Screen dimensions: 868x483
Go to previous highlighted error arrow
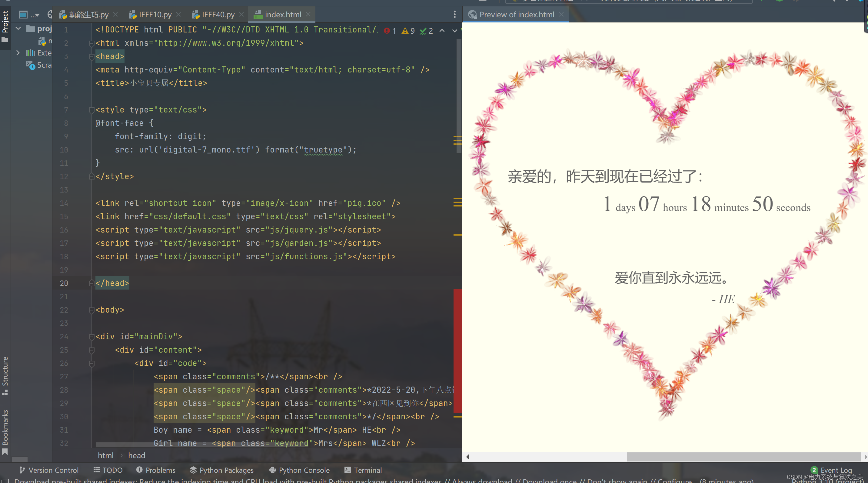(x=442, y=31)
